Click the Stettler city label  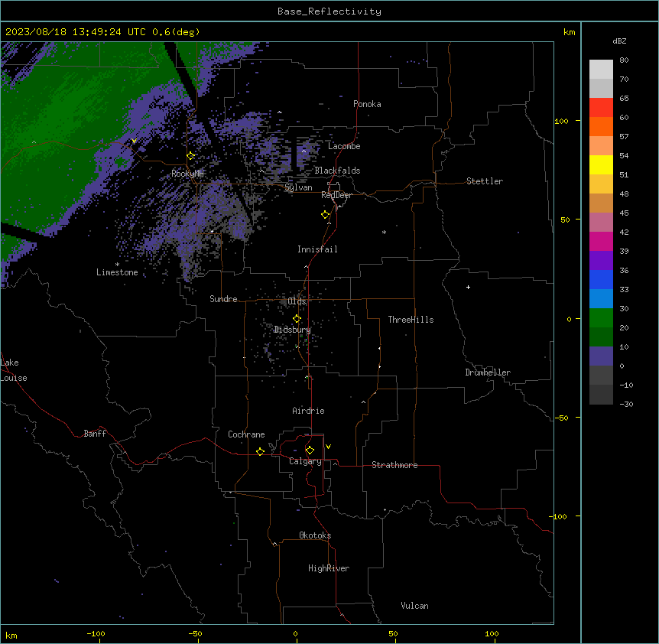point(485,181)
